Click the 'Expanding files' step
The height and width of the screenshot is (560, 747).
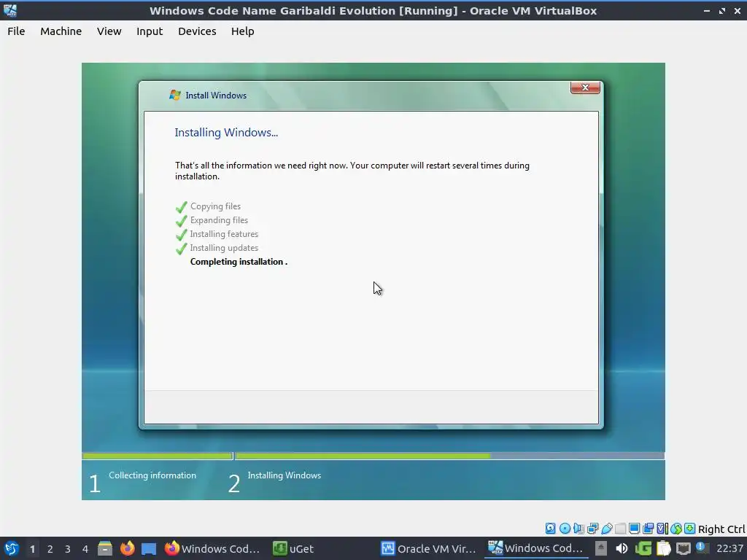pos(219,220)
